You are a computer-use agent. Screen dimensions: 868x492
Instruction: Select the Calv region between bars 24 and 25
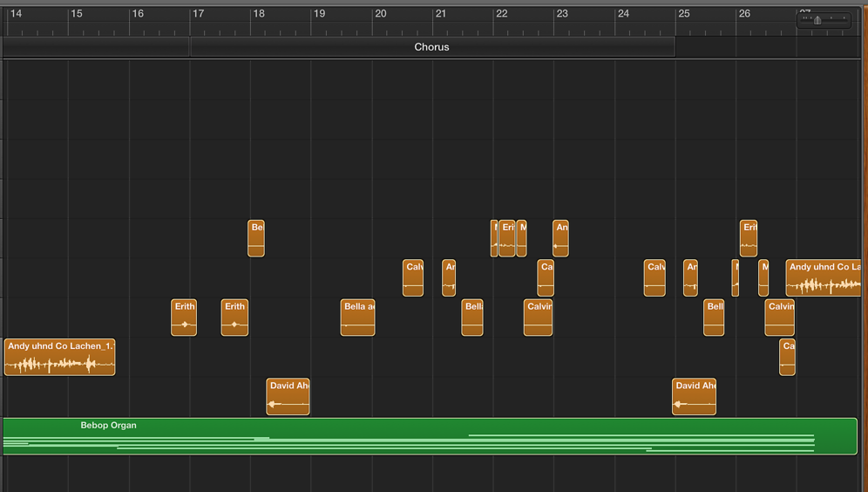click(x=654, y=278)
